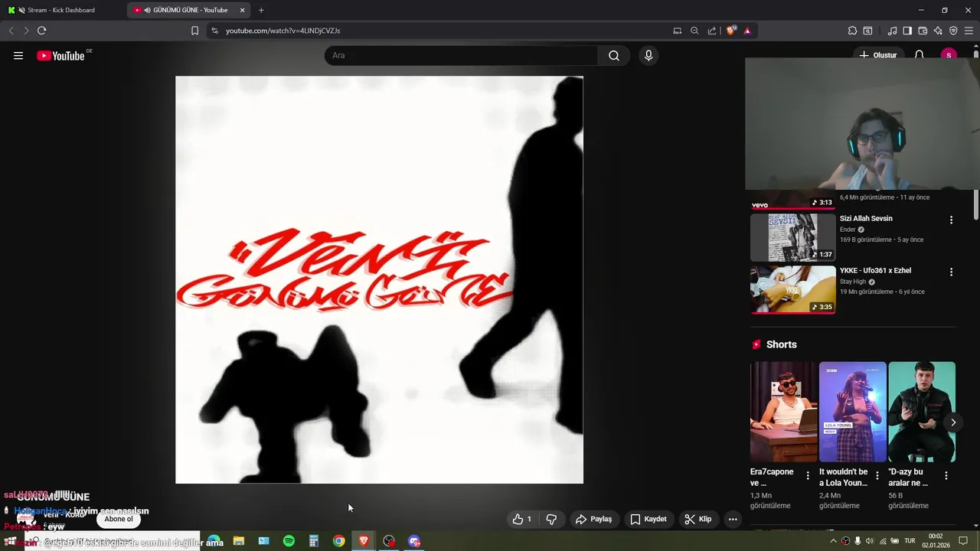Close the GÜNÜMÜ GÜNE YouTube tab

coord(243,10)
